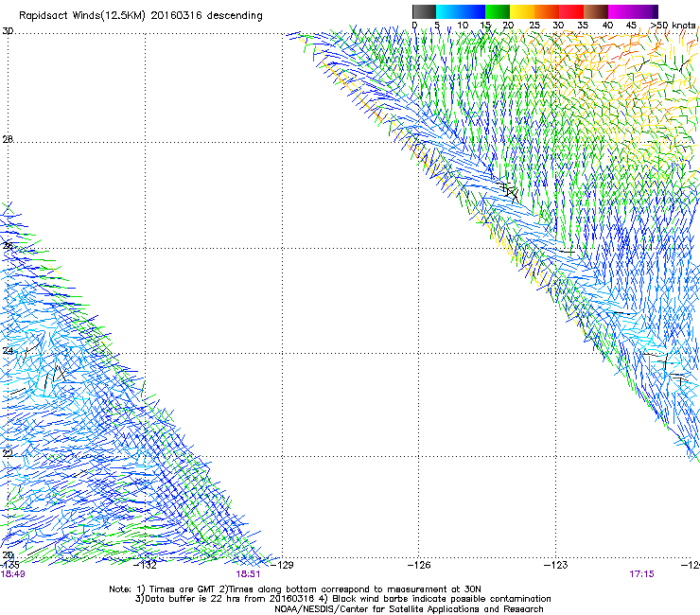This screenshot has width=700, height=615.
Task: Click the purple time stamp '18:49'
Action: [13, 574]
